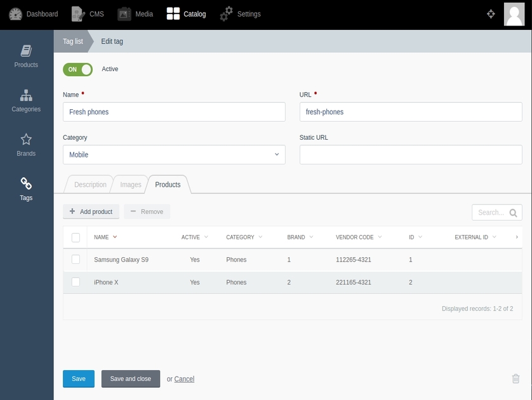
Task: Click the plus icon on Add product
Action: click(x=72, y=211)
